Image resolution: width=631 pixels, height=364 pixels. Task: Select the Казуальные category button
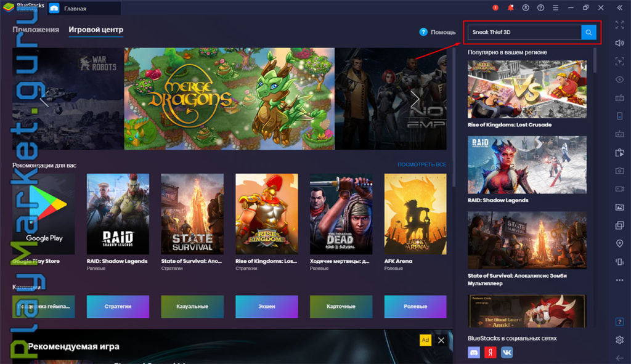point(192,307)
